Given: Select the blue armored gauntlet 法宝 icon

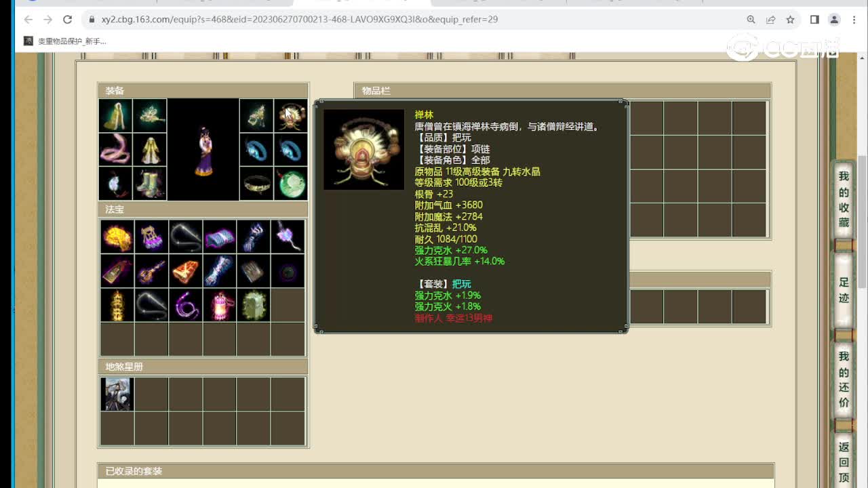Looking at the screenshot, I should [x=220, y=271].
